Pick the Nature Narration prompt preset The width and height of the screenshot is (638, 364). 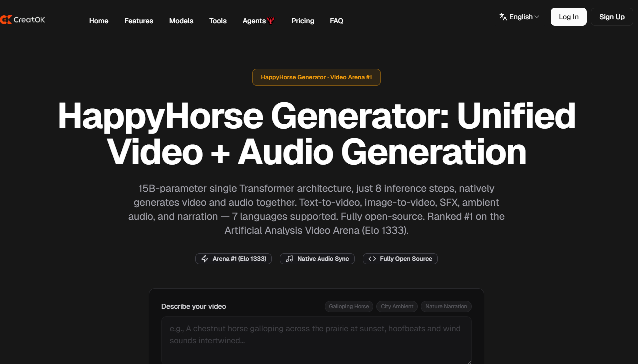446,306
